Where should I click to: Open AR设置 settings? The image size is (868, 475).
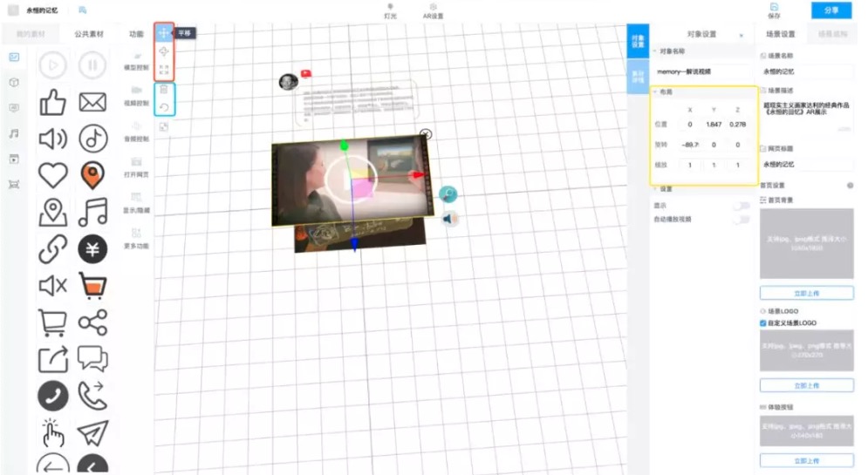click(x=433, y=11)
